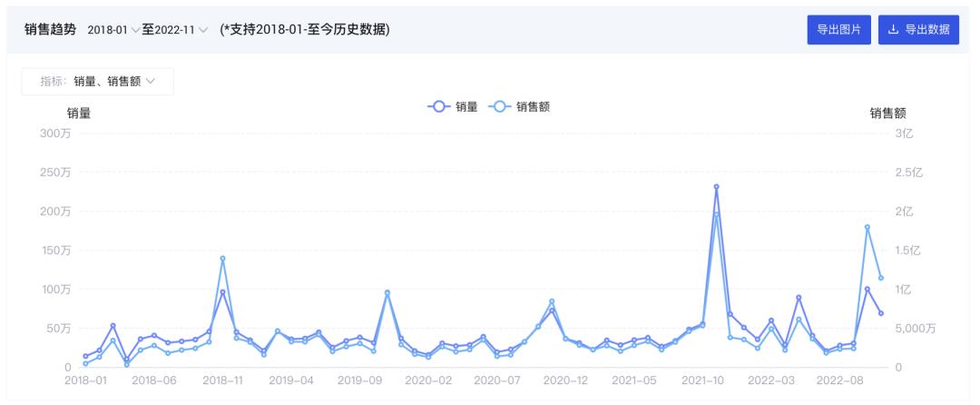Open the start date 2018-01 picker

coord(108,30)
